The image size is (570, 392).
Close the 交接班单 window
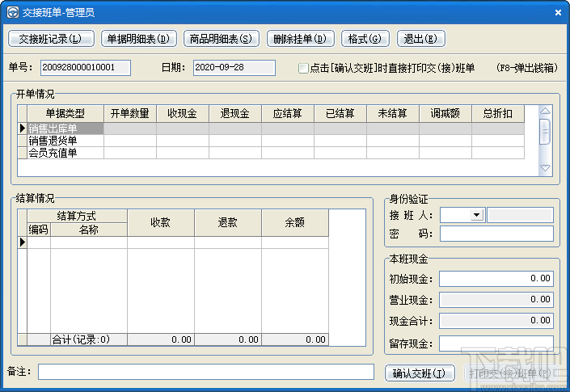[x=558, y=12]
